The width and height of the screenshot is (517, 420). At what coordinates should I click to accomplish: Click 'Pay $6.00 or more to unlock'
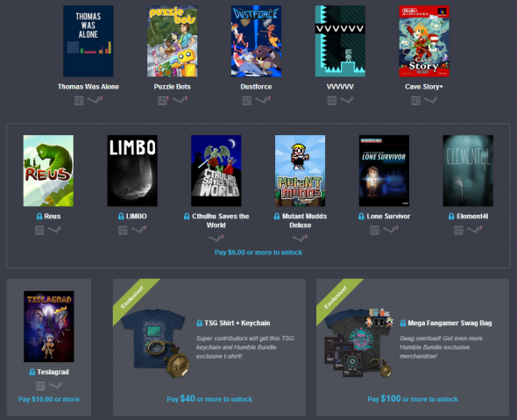[258, 253]
